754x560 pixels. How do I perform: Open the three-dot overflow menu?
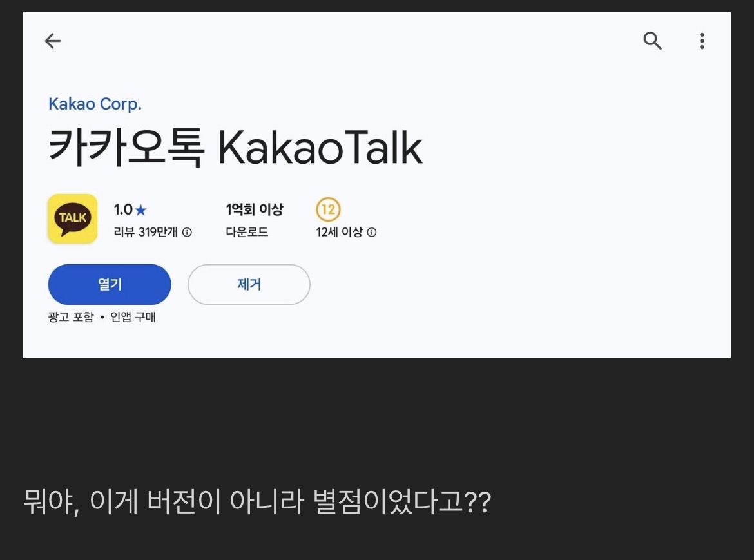701,41
